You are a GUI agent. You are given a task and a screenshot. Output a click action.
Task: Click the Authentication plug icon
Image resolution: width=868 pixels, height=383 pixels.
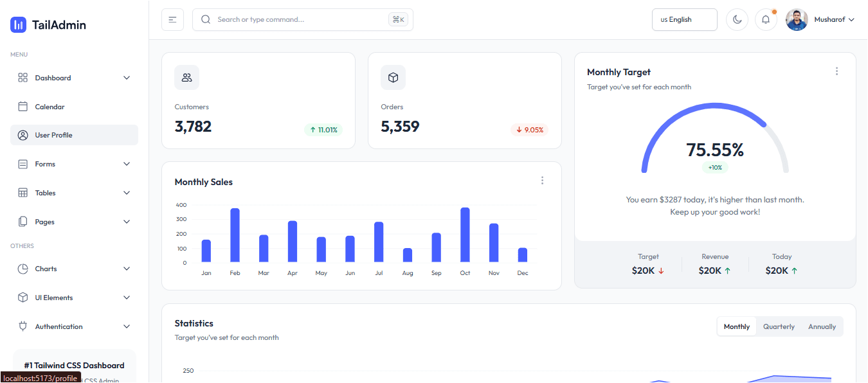(x=23, y=326)
